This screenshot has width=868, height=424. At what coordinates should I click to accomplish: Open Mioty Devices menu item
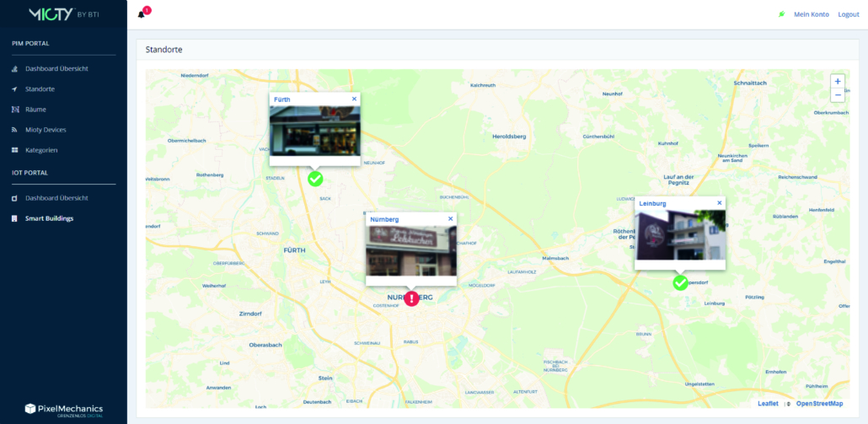point(46,130)
